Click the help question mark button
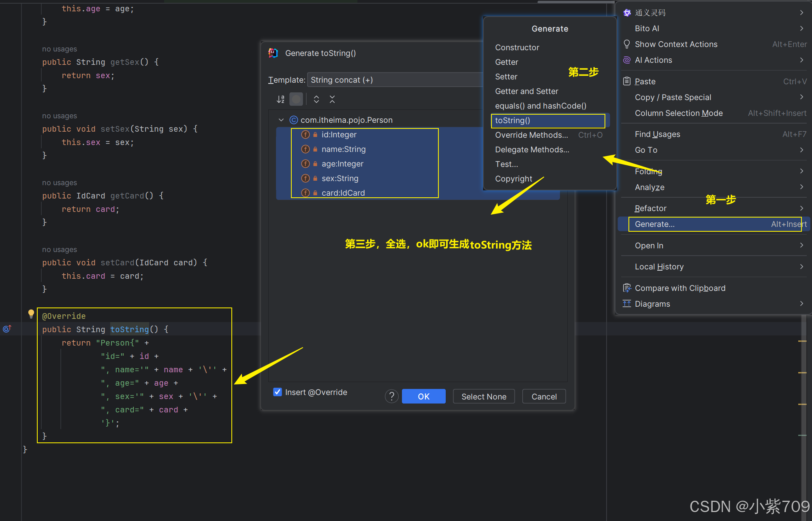 (391, 397)
